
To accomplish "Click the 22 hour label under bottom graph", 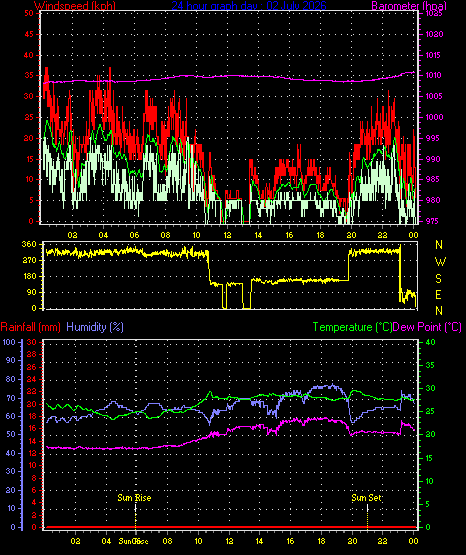I will [x=383, y=541].
